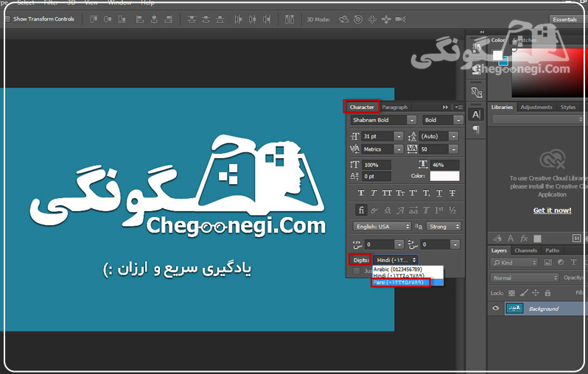Image resolution: width=588 pixels, height=374 pixels.
Task: Toggle fractions ½ OpenType button
Action: click(452, 211)
